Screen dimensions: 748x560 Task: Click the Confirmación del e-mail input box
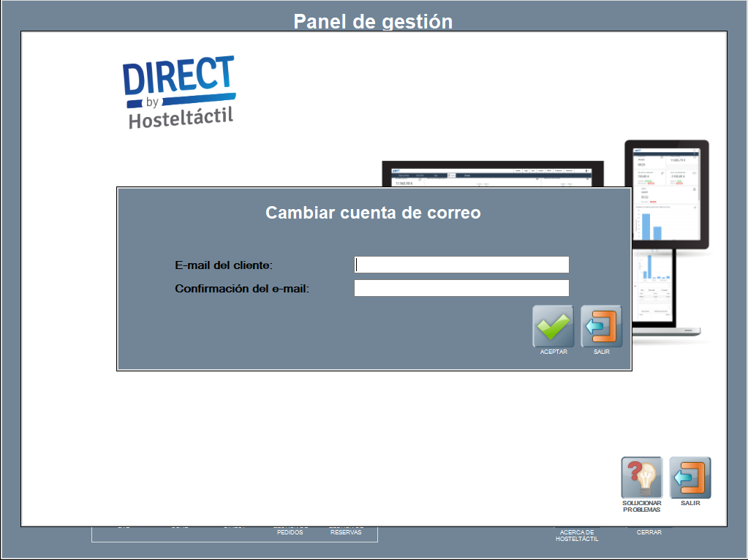(x=461, y=288)
